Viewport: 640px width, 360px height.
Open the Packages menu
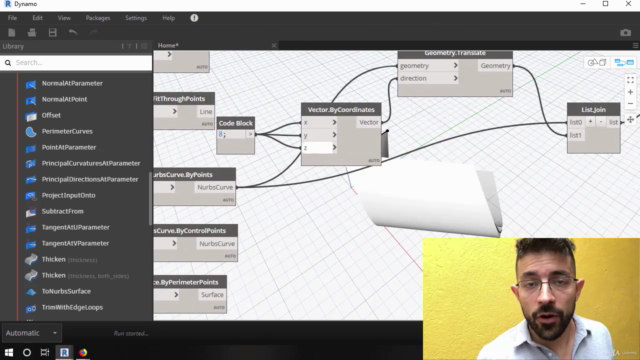(98, 18)
